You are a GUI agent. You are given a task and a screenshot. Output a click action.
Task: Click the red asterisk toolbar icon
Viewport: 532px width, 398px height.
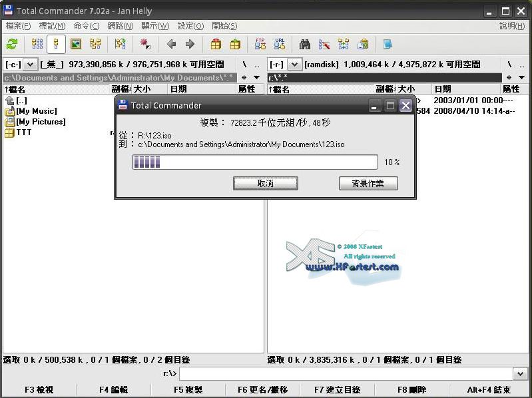(145, 44)
